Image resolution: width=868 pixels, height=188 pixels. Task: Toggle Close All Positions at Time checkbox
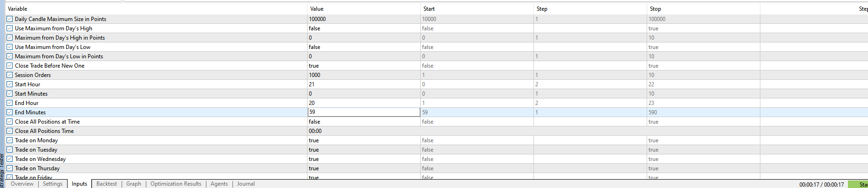coord(10,122)
